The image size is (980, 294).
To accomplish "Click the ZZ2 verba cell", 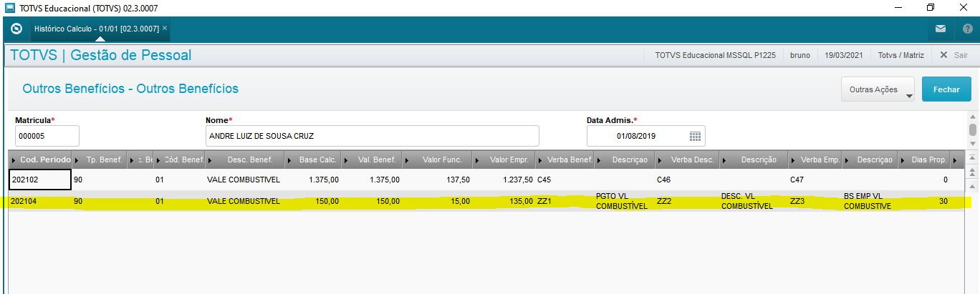I will [688, 202].
